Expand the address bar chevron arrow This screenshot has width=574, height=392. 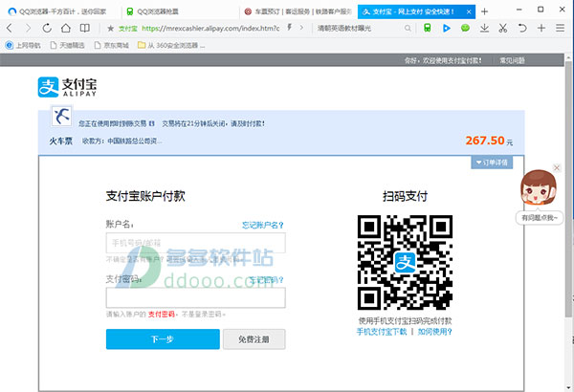(301, 28)
